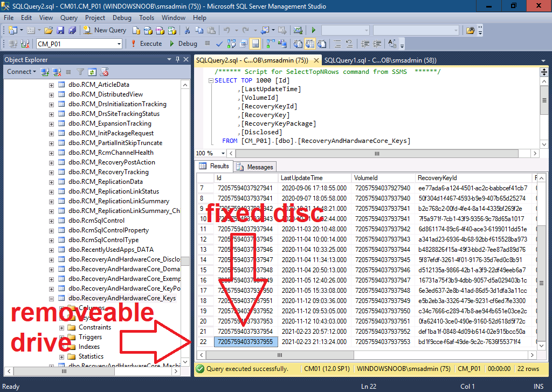Click the Query Options icon
This screenshot has width=552, height=392.
click(x=243, y=44)
